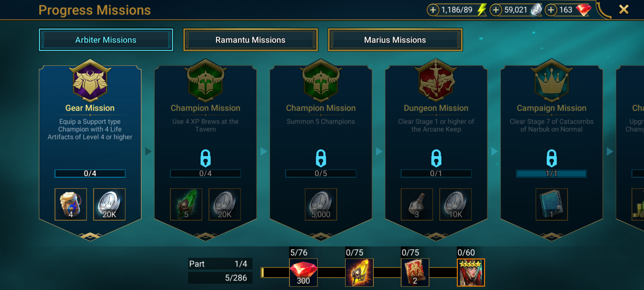The height and width of the screenshot is (290, 644).
Task: Select the Arbiter Missions tab
Action: pyautogui.click(x=106, y=40)
